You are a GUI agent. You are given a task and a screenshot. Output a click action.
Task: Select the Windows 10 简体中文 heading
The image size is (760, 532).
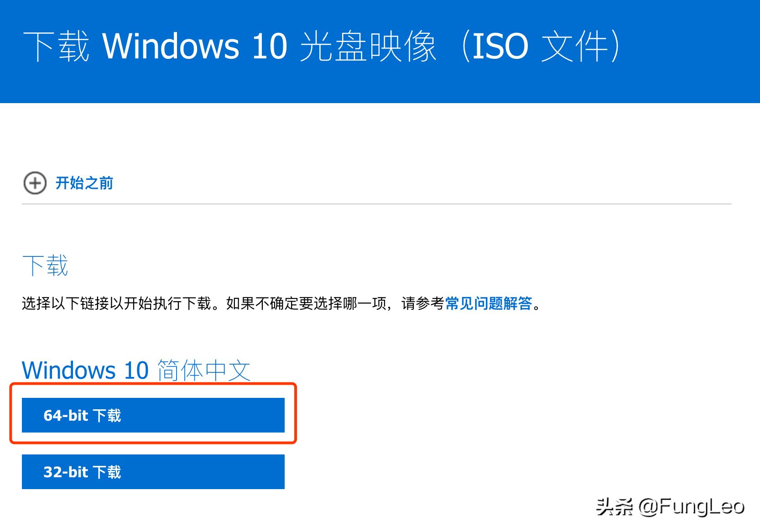coord(136,370)
